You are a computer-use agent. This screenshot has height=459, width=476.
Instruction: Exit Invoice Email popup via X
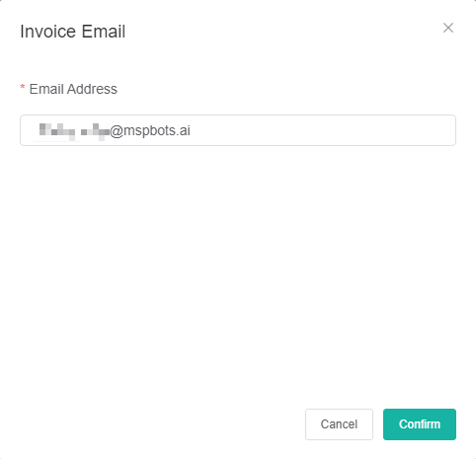tap(448, 28)
